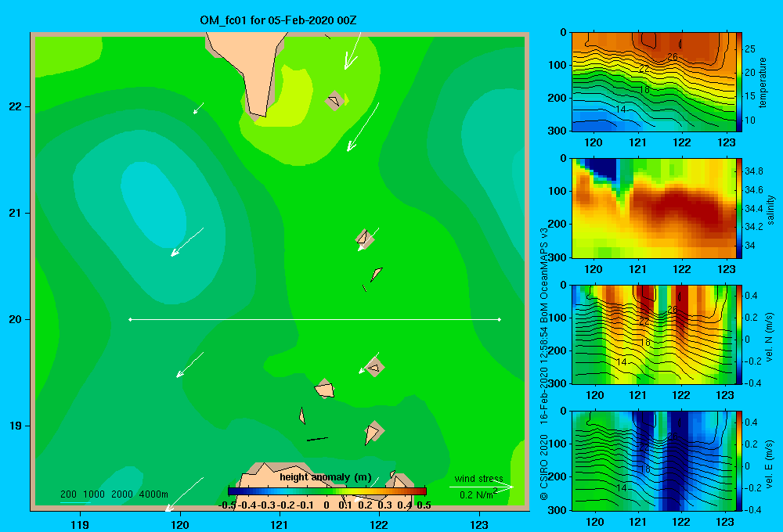Click the -0.5 value on height anomaly scale

[227, 505]
